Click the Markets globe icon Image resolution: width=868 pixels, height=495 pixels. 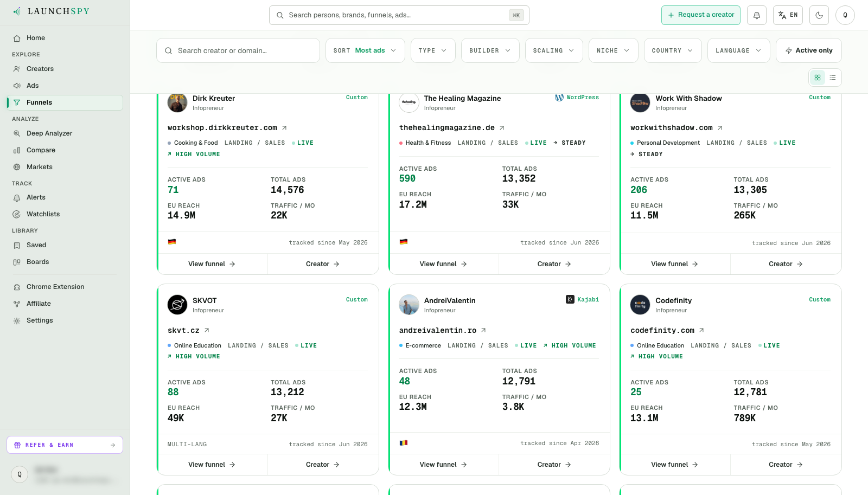click(17, 167)
